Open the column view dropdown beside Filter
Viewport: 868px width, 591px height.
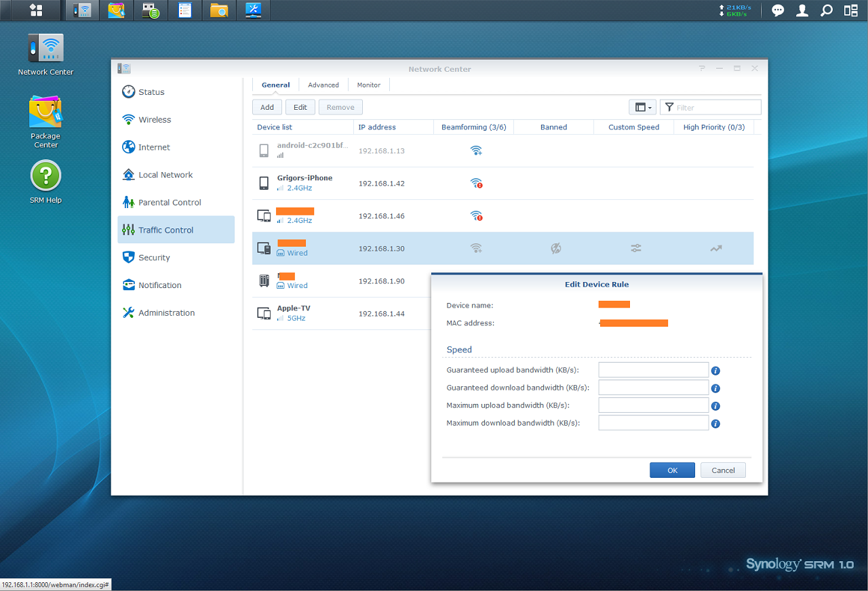tap(643, 107)
